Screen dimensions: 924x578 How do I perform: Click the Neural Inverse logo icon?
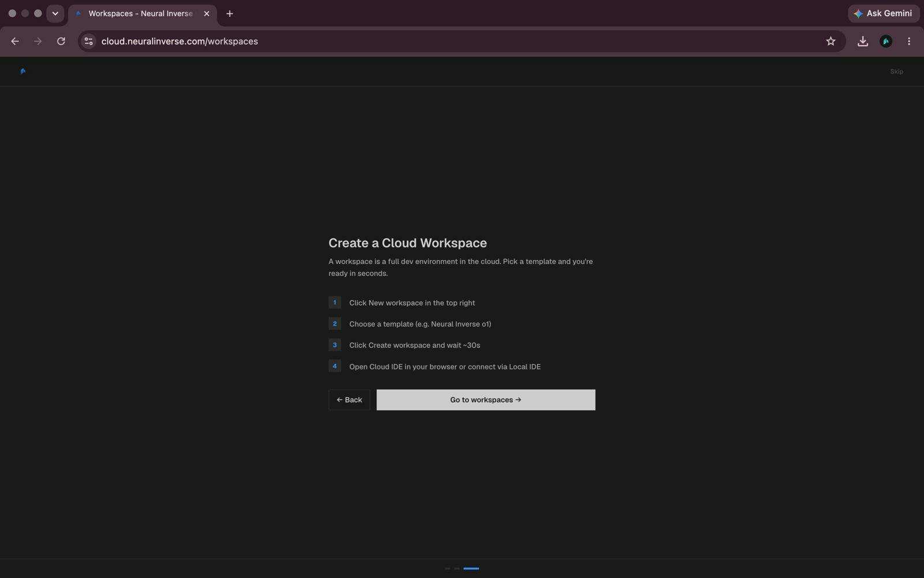pyautogui.click(x=23, y=71)
